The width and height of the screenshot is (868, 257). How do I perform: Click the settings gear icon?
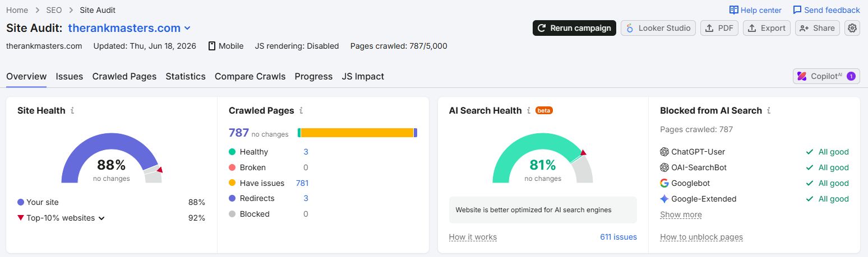(x=852, y=28)
